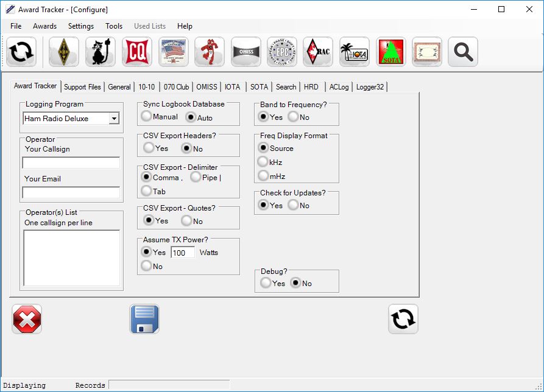Switch to the IOTA tab
This screenshot has height=392, width=544.
click(233, 86)
